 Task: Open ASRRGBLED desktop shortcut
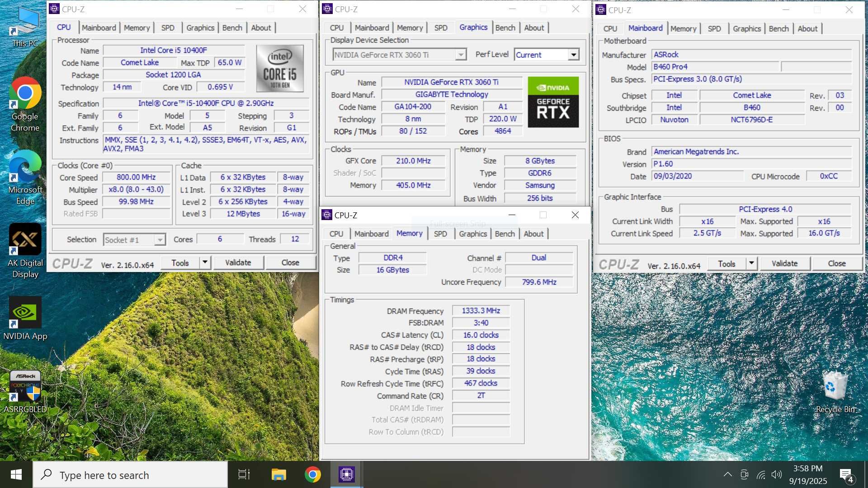[25, 392]
